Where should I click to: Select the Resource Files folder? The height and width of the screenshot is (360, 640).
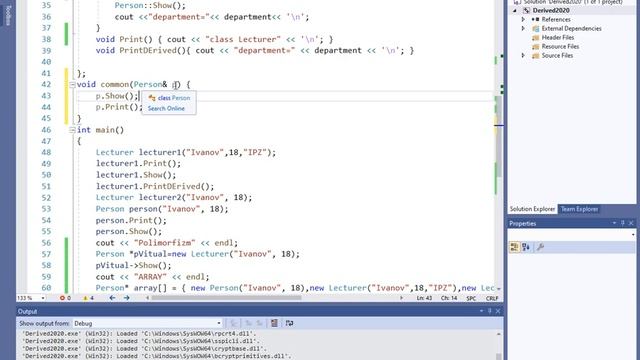click(x=560, y=47)
